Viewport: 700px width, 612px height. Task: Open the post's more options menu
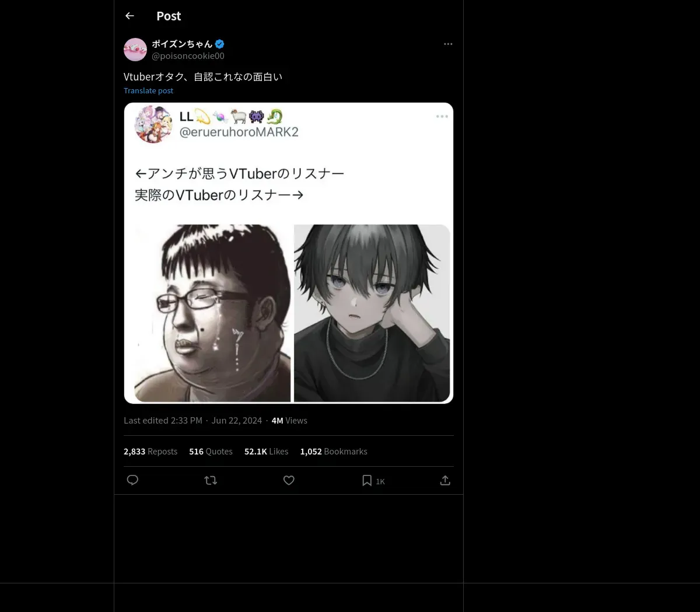coord(448,44)
